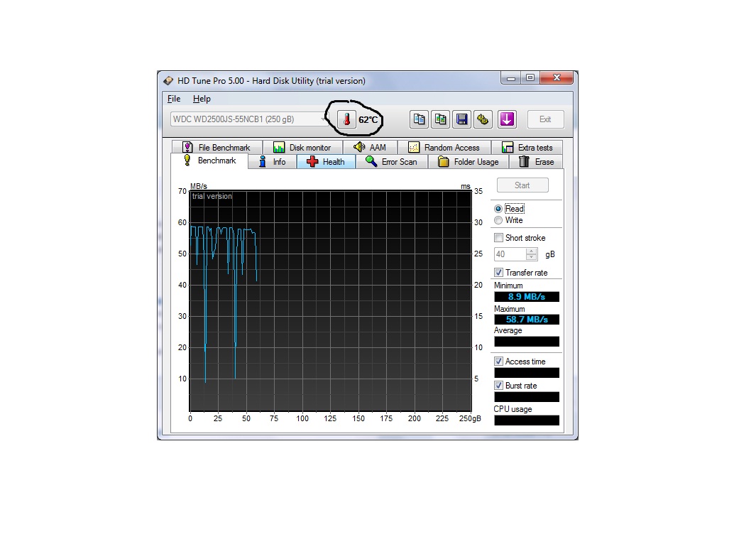Image resolution: width=756 pixels, height=554 pixels.
Task: Click the 58.7 MB/s maximum value
Action: 527,320
